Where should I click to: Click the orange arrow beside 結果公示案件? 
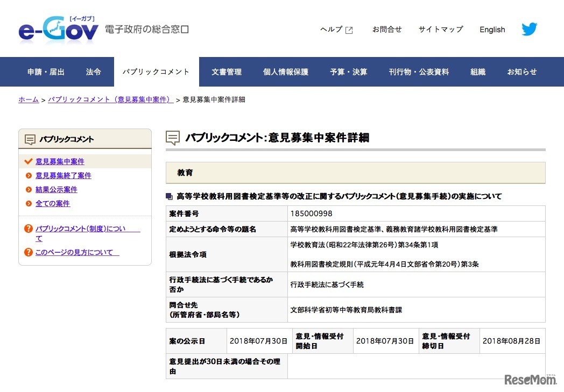[x=29, y=190]
